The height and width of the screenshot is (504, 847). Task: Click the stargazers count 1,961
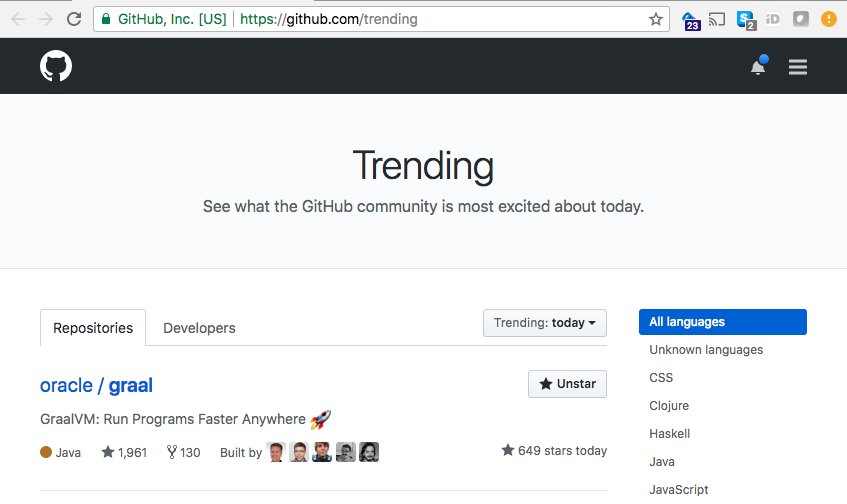tap(124, 452)
